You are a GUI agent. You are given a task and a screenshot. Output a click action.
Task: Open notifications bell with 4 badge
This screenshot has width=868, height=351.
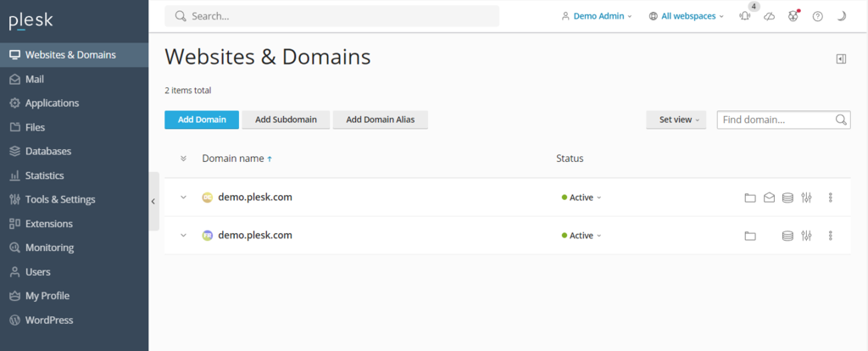[745, 16]
